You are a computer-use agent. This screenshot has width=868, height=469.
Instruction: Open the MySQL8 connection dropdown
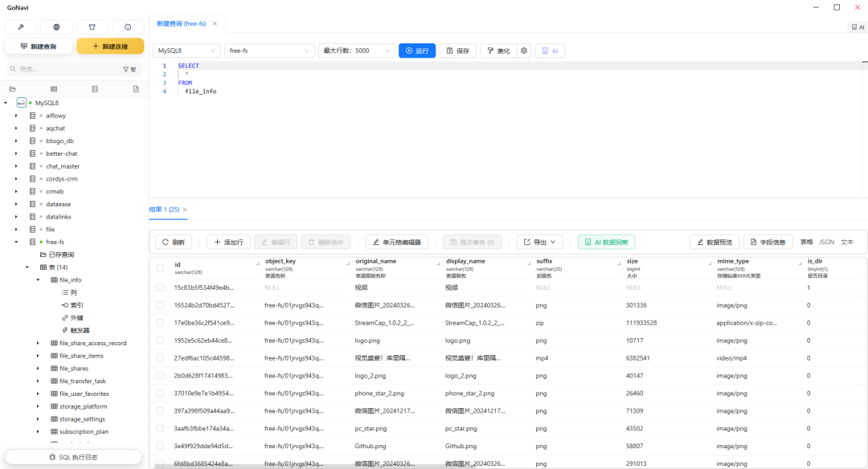186,51
